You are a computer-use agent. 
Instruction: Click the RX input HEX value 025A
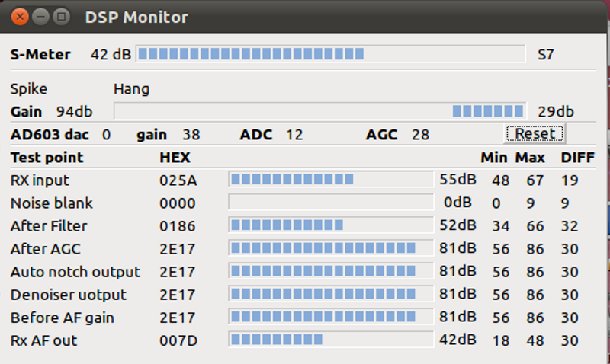178,180
